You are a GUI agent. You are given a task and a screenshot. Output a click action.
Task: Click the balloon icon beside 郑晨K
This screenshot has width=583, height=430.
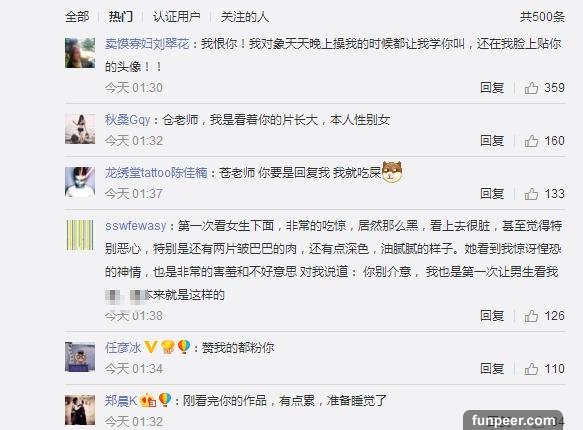165,400
